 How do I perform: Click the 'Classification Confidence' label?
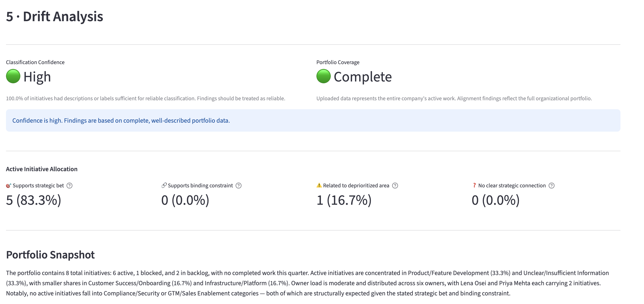[x=35, y=62]
